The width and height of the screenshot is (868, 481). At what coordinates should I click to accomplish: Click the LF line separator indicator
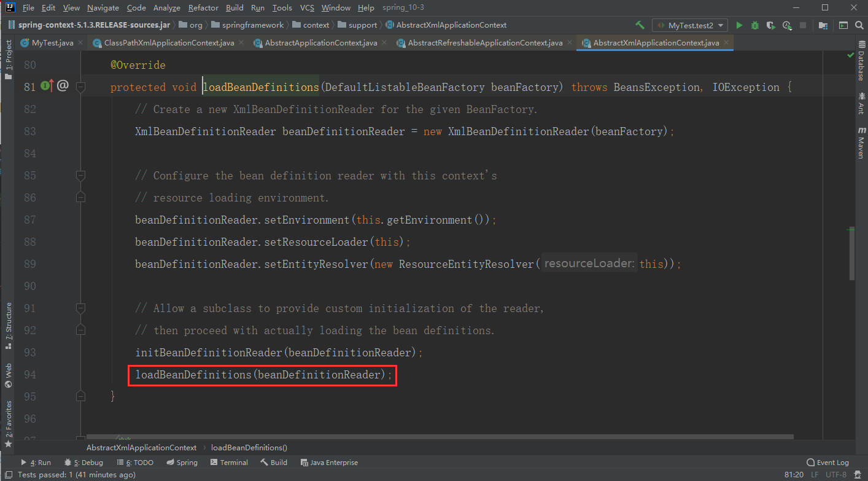pyautogui.click(x=815, y=475)
